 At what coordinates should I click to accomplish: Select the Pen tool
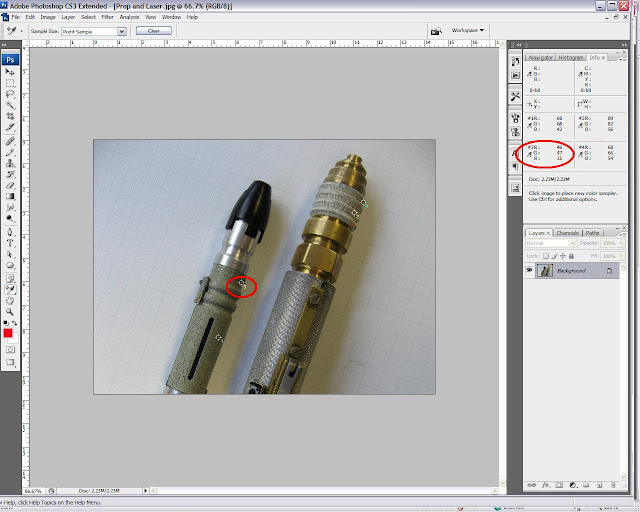click(10, 232)
